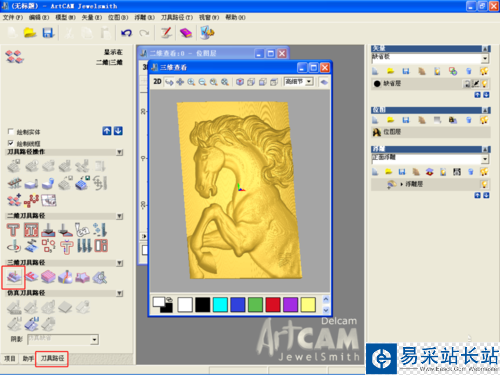Select the drilling toolpath icon with blue dots
Screen dimensions: 500x375
100,230
